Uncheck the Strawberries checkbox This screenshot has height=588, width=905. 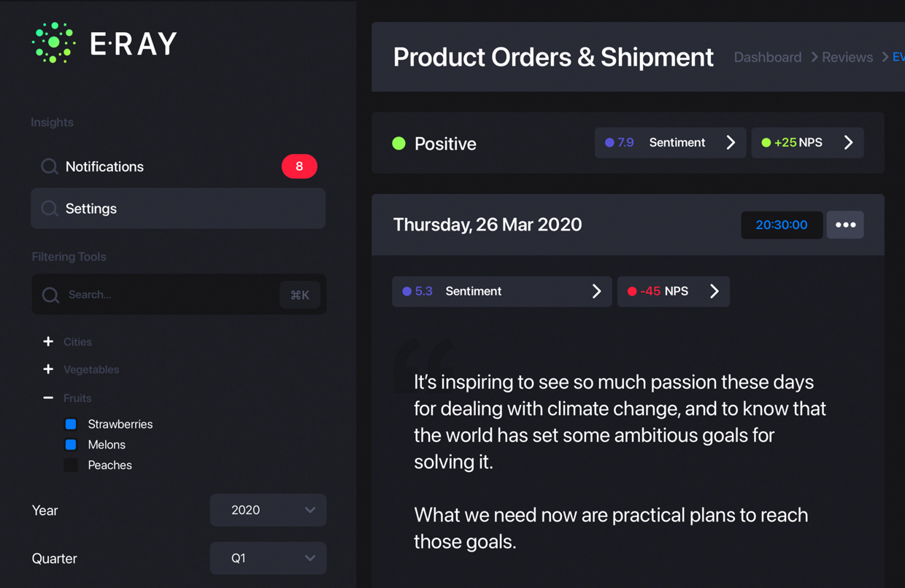tap(71, 424)
